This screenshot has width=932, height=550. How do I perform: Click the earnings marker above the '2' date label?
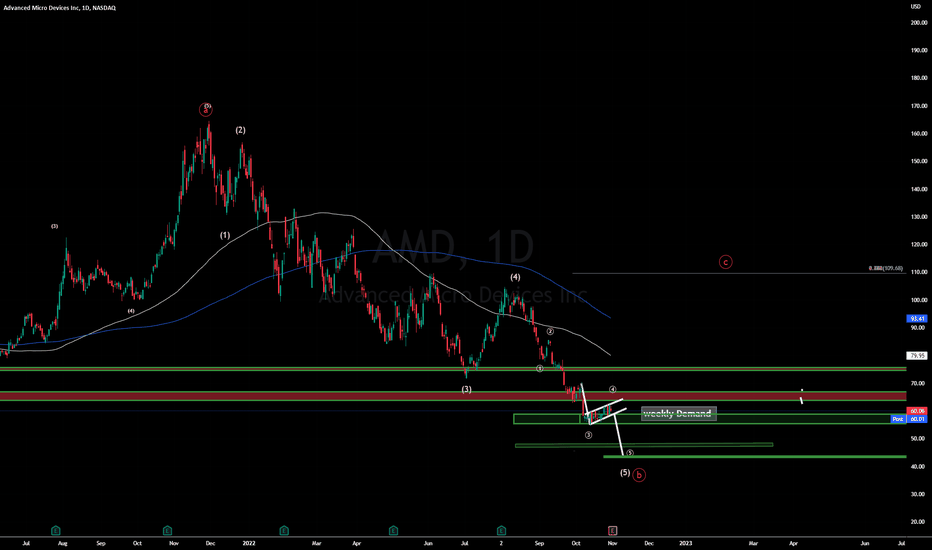click(x=501, y=530)
